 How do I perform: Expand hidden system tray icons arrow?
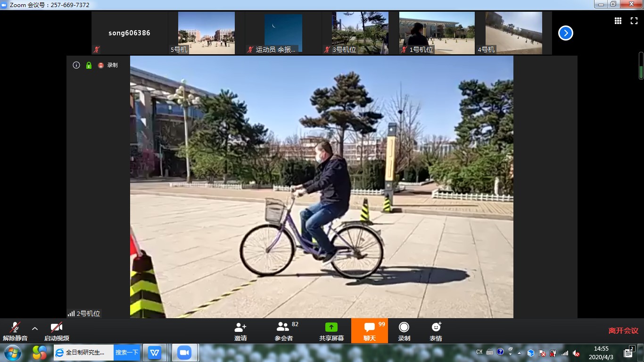point(520,353)
